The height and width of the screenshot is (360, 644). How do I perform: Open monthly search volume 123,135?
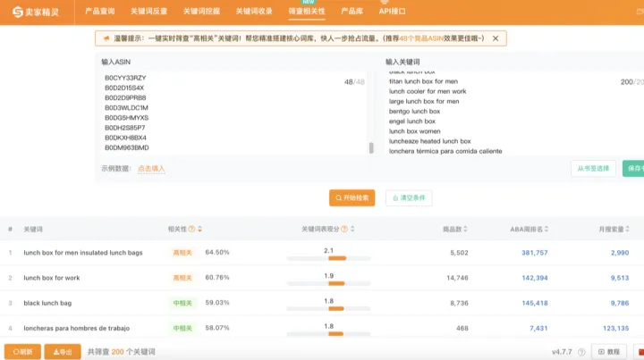(x=615, y=328)
